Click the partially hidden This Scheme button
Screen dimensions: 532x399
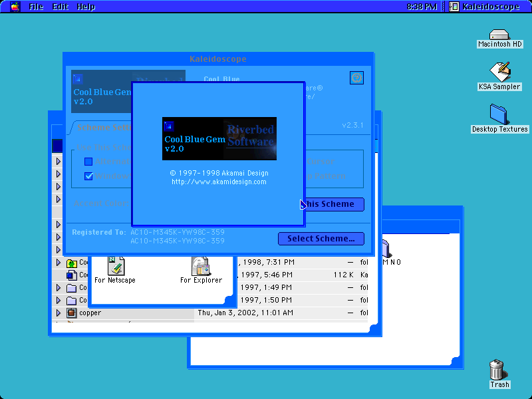tap(334, 204)
